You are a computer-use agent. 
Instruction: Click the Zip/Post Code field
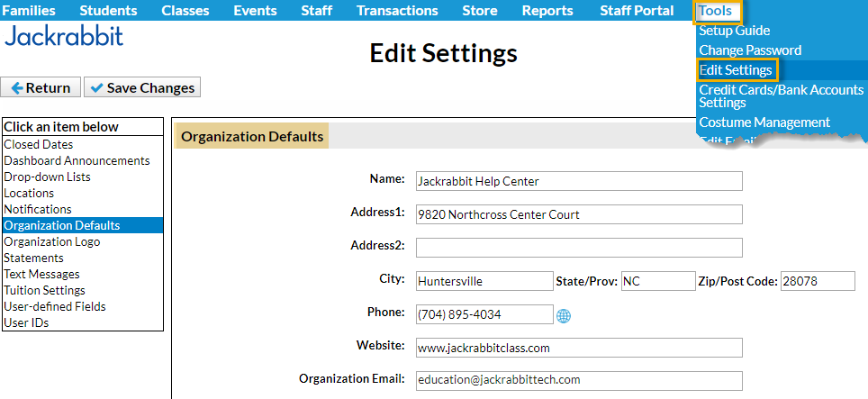point(818,281)
